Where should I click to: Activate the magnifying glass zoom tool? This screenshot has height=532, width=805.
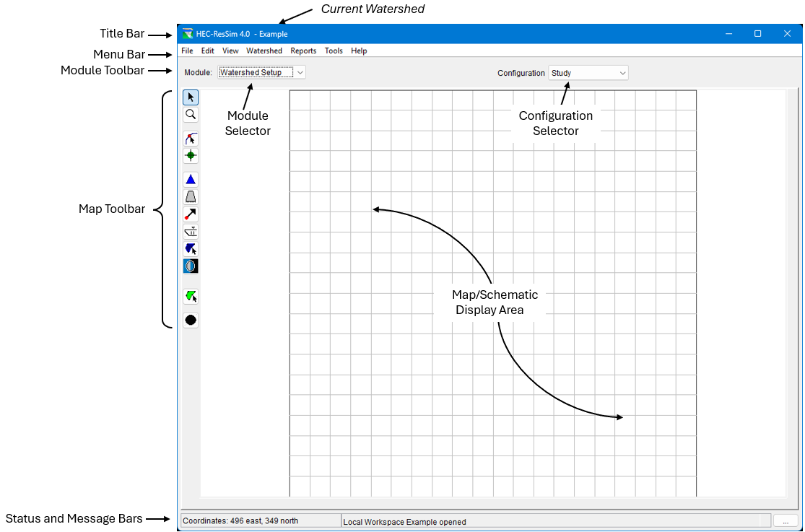[191, 115]
